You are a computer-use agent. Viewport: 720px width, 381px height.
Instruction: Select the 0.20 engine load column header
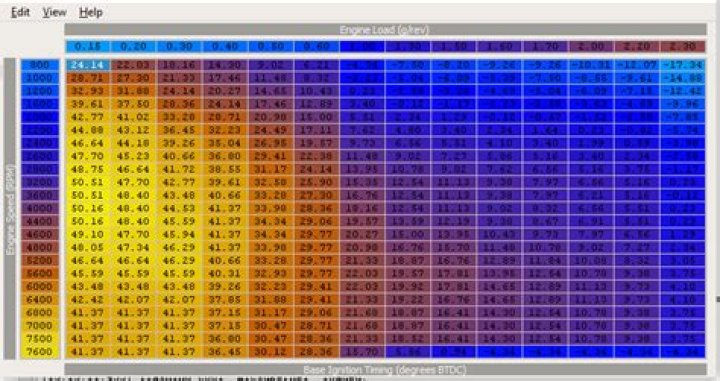[133, 46]
